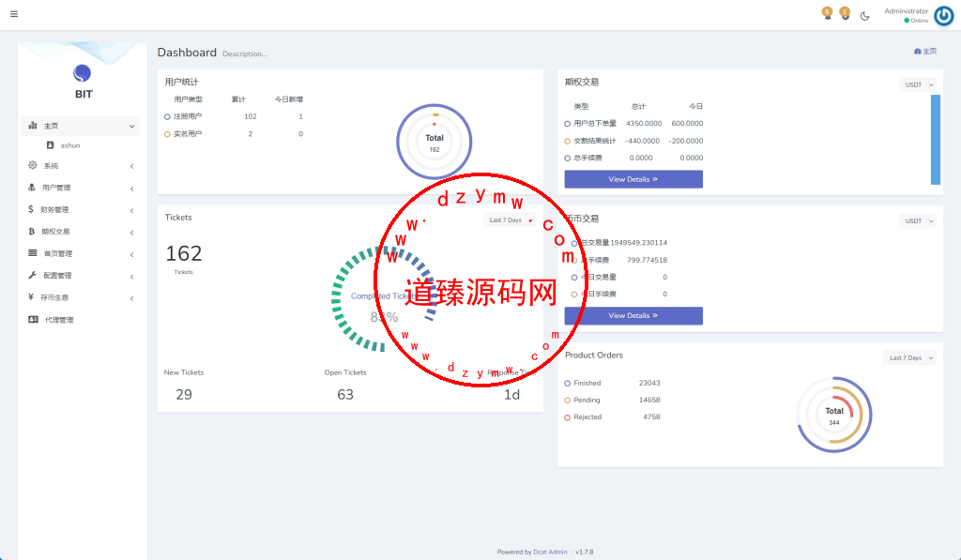Open Last 7 Days dropdown in Product Orders

pyautogui.click(x=909, y=357)
